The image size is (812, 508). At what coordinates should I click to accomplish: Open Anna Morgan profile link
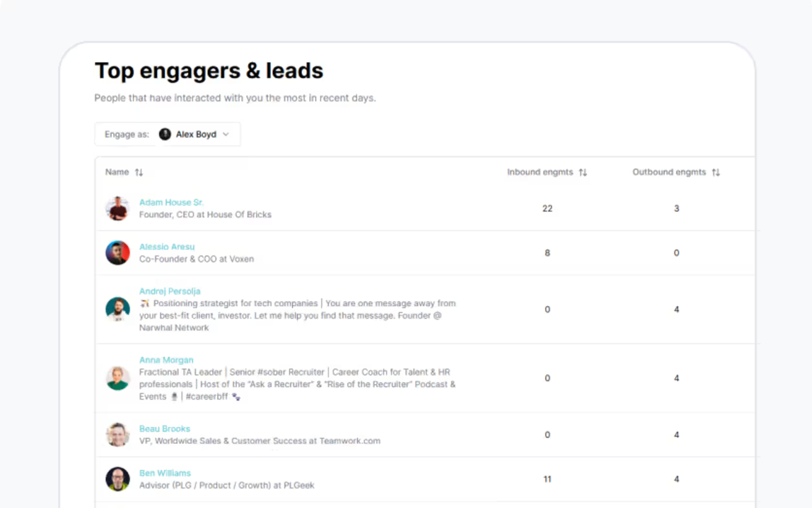coord(166,360)
